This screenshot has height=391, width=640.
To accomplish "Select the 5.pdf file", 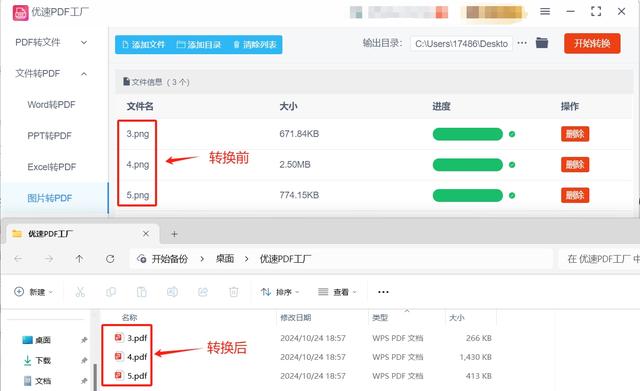I will [131, 376].
